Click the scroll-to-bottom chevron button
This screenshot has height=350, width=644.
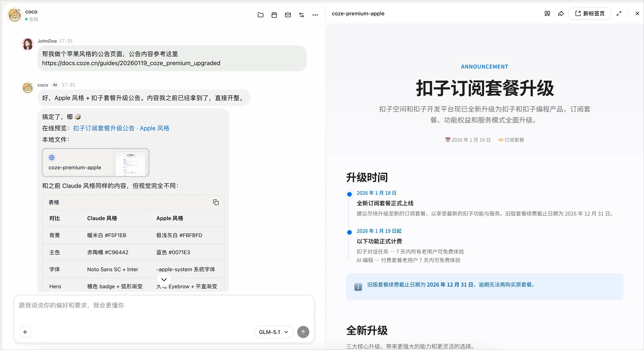pyautogui.click(x=164, y=279)
